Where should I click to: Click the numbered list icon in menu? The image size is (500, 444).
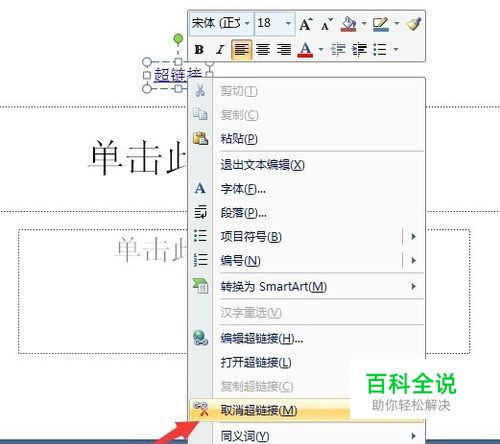click(200, 260)
